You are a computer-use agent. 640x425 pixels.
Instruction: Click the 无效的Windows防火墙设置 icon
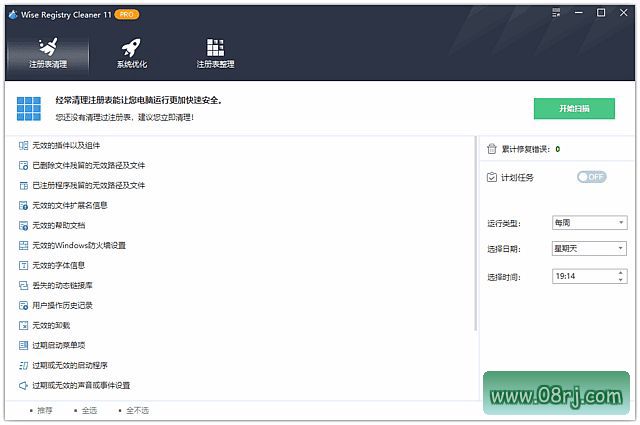click(x=24, y=245)
